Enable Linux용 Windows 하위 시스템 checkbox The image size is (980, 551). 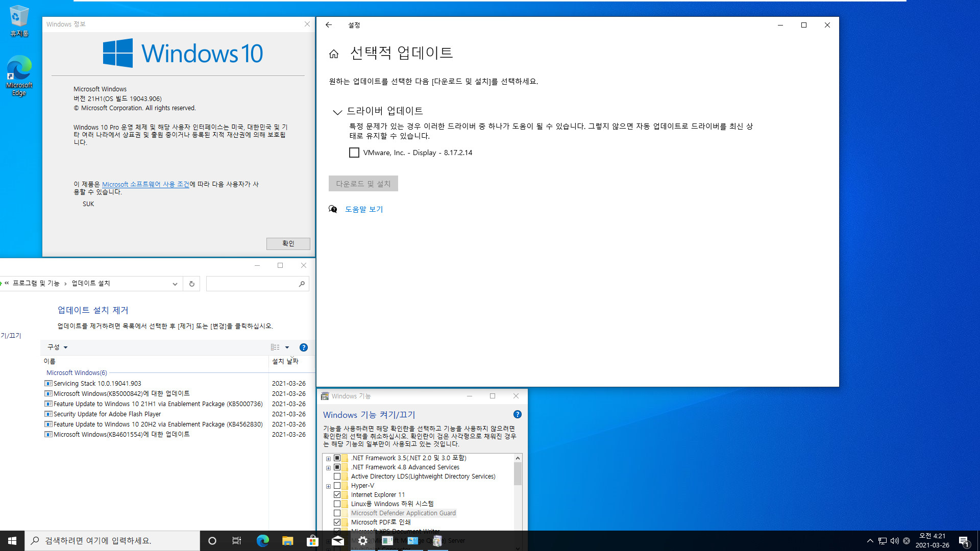337,504
